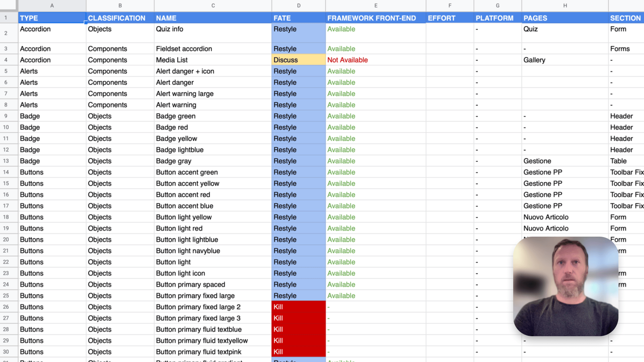Click 'Buttons' in Button light lightblue row
This screenshot has height=362, width=644.
pyautogui.click(x=32, y=240)
